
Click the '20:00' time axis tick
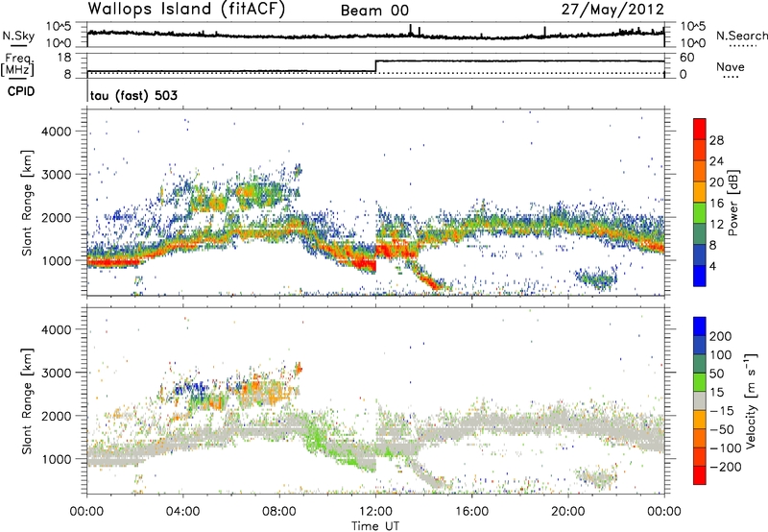(x=568, y=512)
